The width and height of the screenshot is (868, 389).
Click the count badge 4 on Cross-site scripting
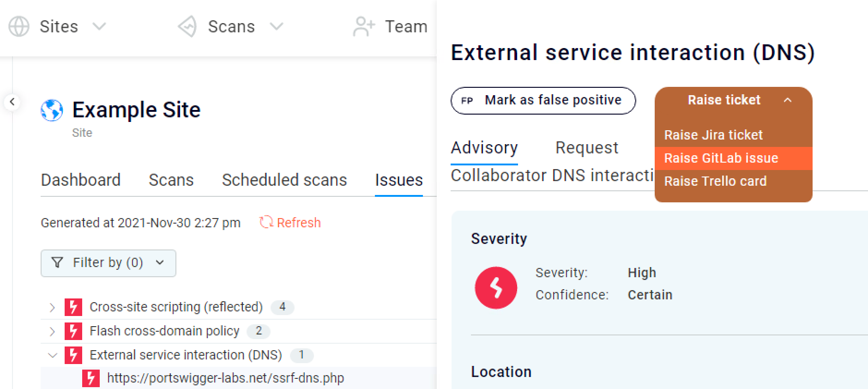pos(282,307)
